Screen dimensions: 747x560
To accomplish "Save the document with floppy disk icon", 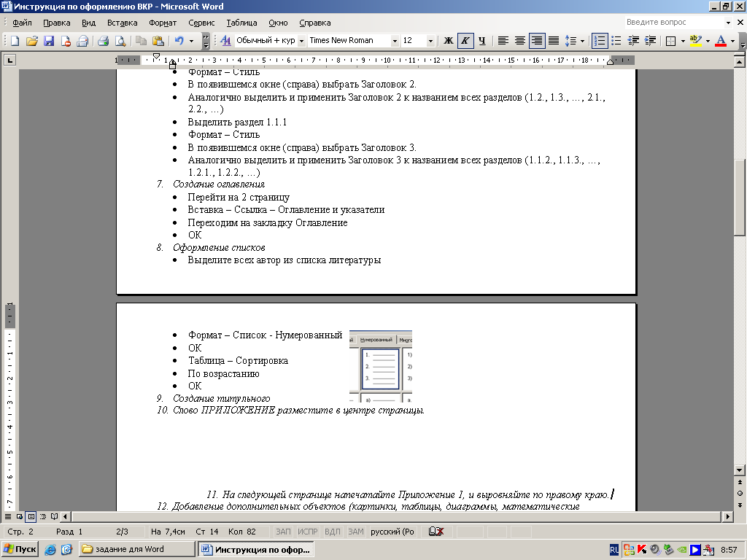I will (49, 41).
